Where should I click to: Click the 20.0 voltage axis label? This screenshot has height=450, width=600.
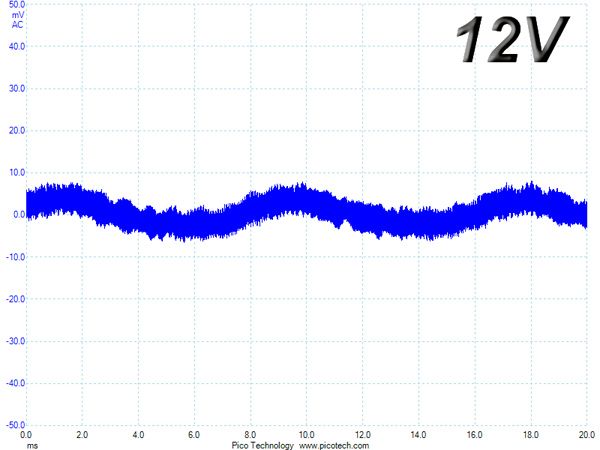16,130
